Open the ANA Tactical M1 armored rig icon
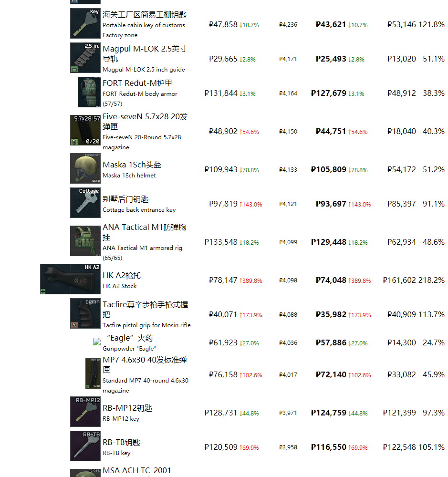This screenshot has width=448, height=477. 85,241
